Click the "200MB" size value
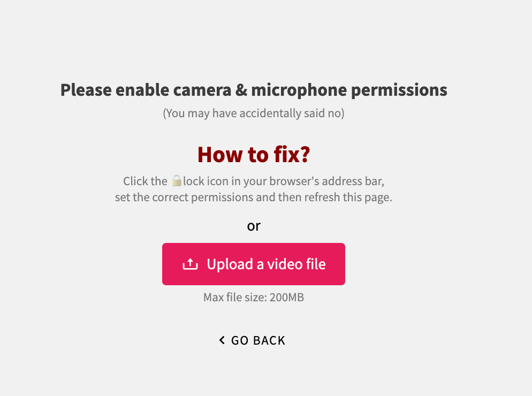 [x=287, y=298]
